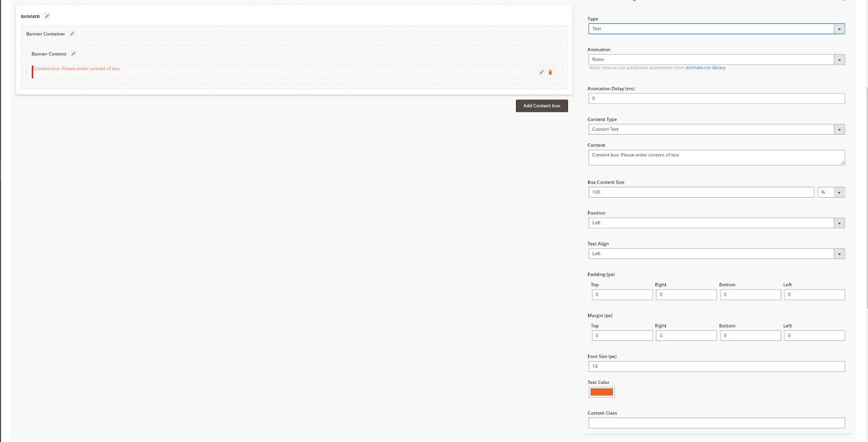Click the Padding Top field
The width and height of the screenshot is (868, 442).
pyautogui.click(x=622, y=294)
